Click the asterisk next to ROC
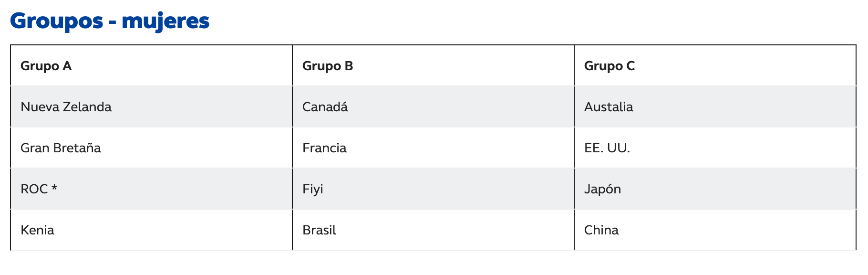Image resolution: width=868 pixels, height=275 pixels. point(54,188)
